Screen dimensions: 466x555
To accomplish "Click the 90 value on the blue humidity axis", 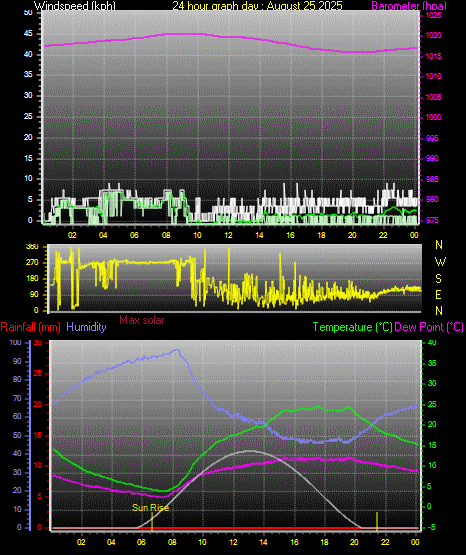I will [x=17, y=362].
